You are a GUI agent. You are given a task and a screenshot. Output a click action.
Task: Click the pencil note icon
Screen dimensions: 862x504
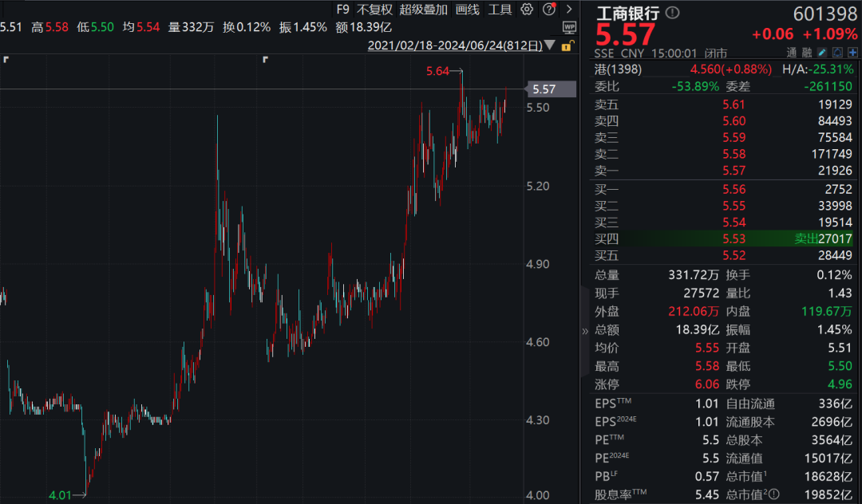(x=822, y=53)
